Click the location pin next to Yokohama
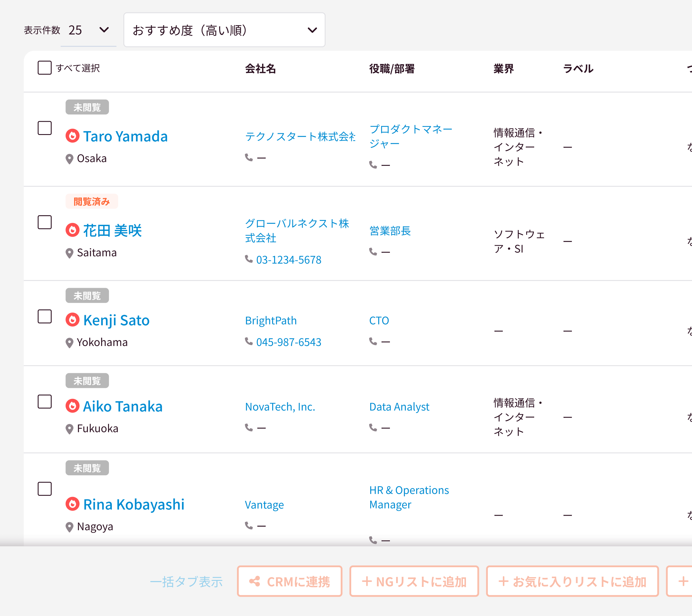Viewport: 692px width, 616px height. click(69, 343)
